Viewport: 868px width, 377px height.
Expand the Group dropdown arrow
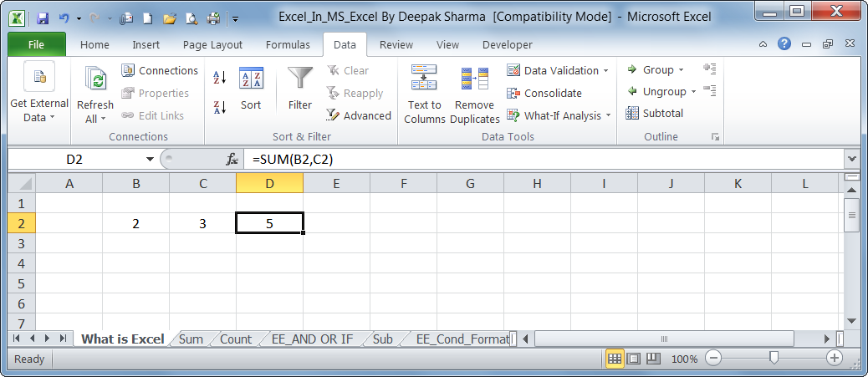coord(682,70)
